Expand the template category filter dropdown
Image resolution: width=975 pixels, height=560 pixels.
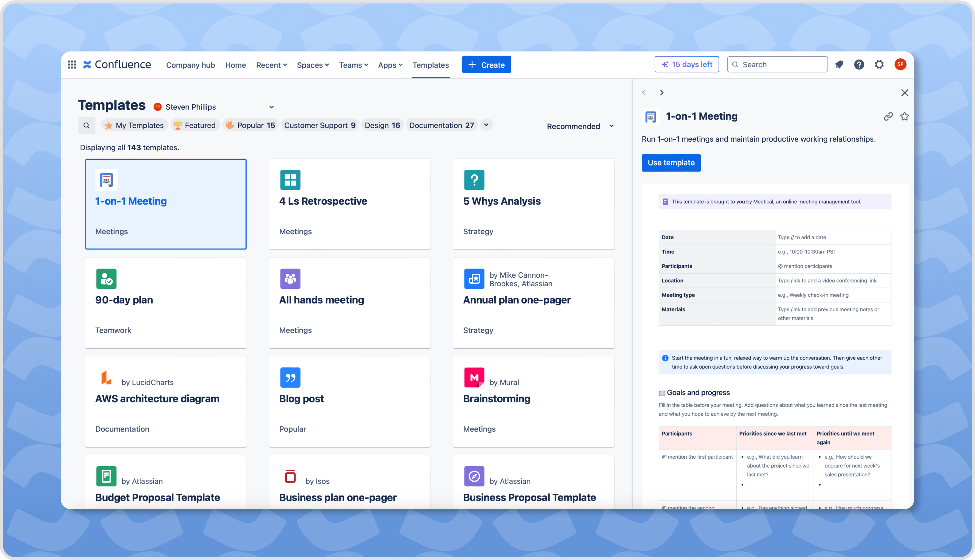tap(487, 125)
